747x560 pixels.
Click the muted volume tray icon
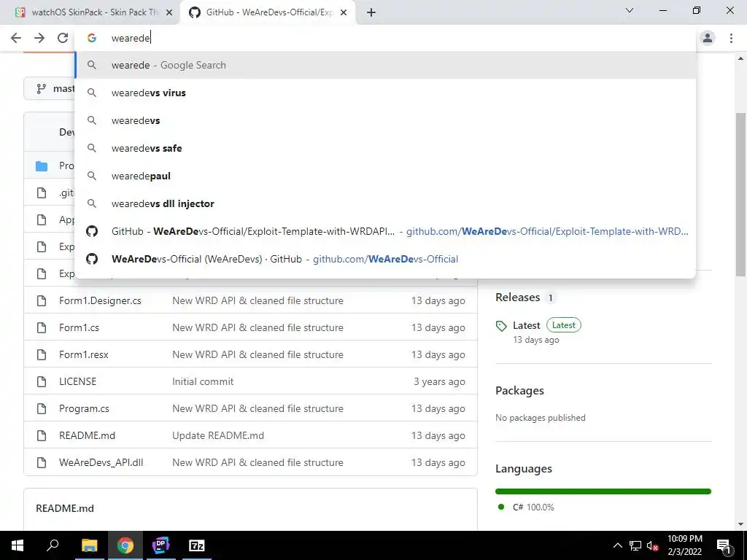652,546
